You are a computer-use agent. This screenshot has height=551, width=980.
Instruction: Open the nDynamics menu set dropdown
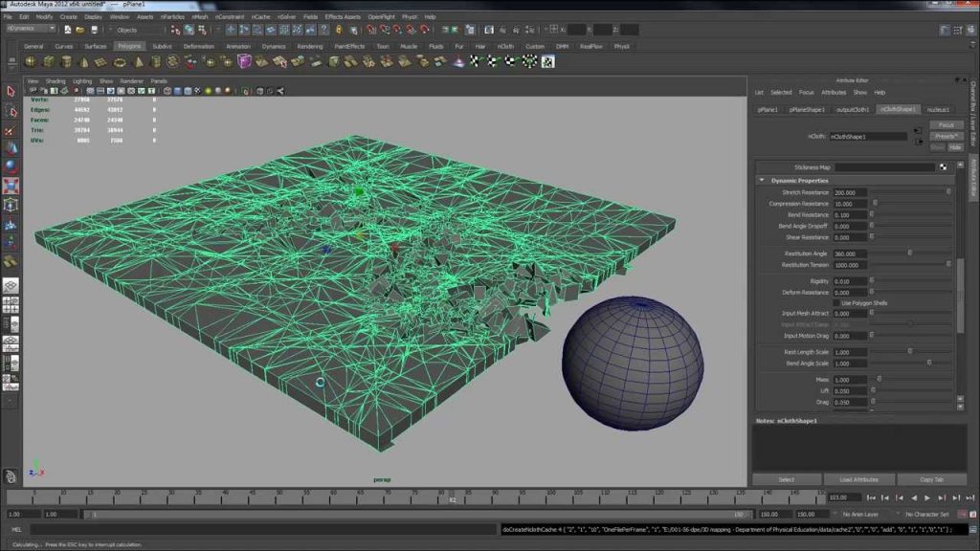coord(32,29)
